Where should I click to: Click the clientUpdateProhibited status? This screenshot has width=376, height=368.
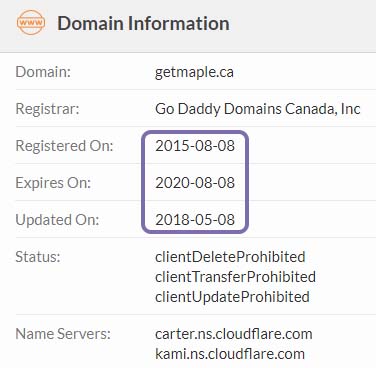[x=232, y=297]
